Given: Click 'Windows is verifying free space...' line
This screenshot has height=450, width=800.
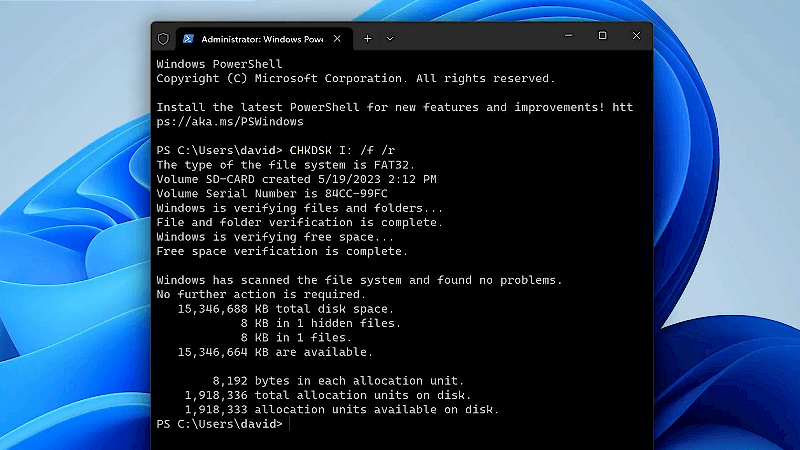Looking at the screenshot, I should (275, 237).
